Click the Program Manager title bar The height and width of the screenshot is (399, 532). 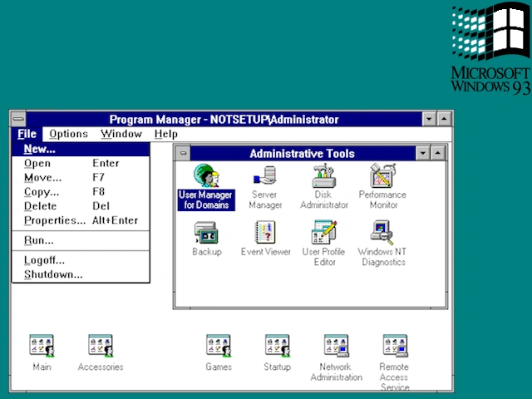coord(224,119)
